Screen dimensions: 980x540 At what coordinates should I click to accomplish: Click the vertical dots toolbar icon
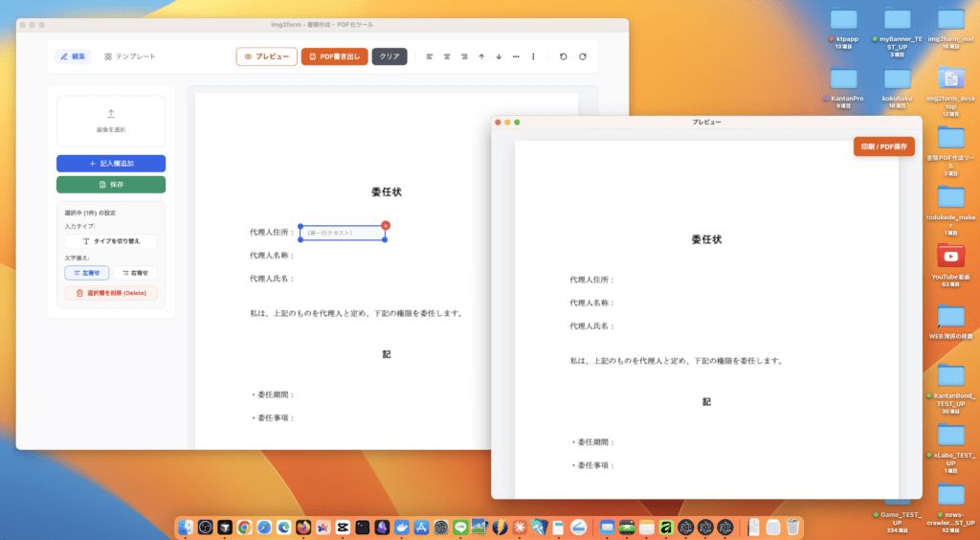coord(533,56)
